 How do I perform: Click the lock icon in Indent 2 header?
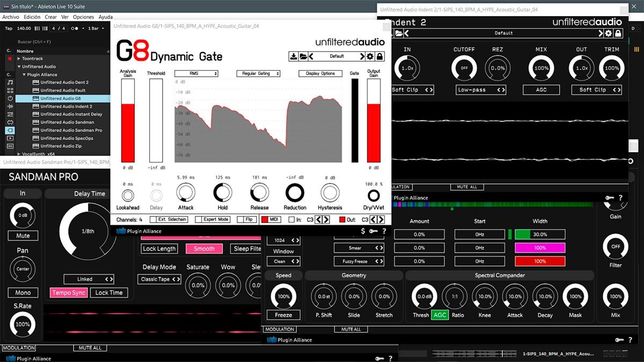[618, 33]
